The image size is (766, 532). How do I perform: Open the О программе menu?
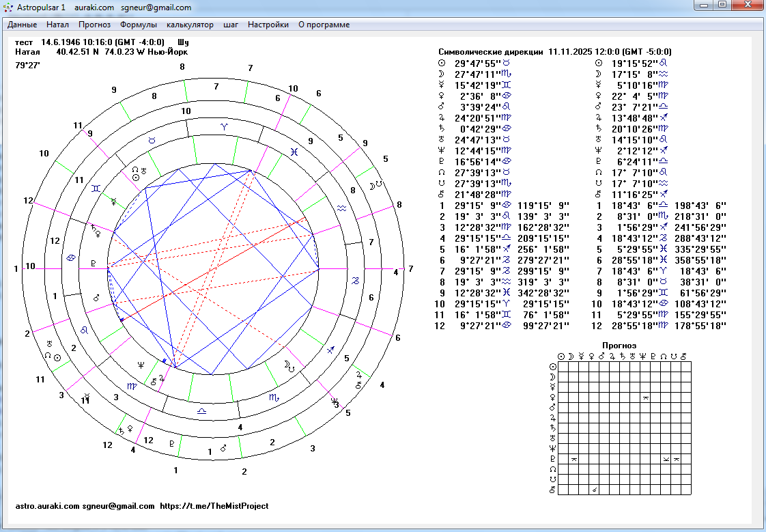click(324, 25)
